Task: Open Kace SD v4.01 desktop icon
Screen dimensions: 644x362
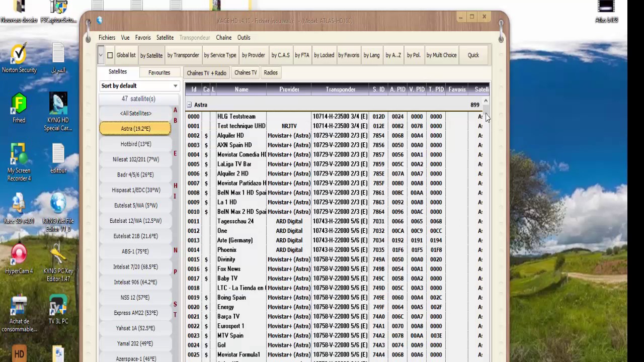Action: pyautogui.click(x=19, y=209)
